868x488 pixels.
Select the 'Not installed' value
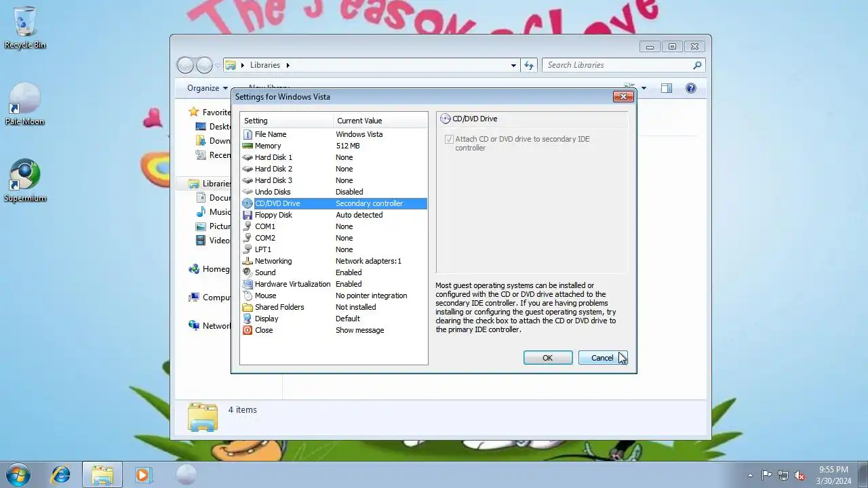pyautogui.click(x=355, y=307)
